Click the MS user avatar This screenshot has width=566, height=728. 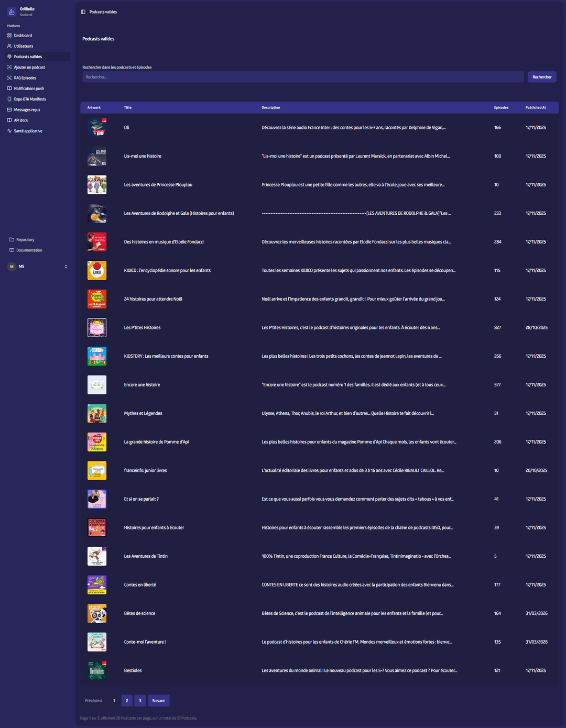pos(12,267)
